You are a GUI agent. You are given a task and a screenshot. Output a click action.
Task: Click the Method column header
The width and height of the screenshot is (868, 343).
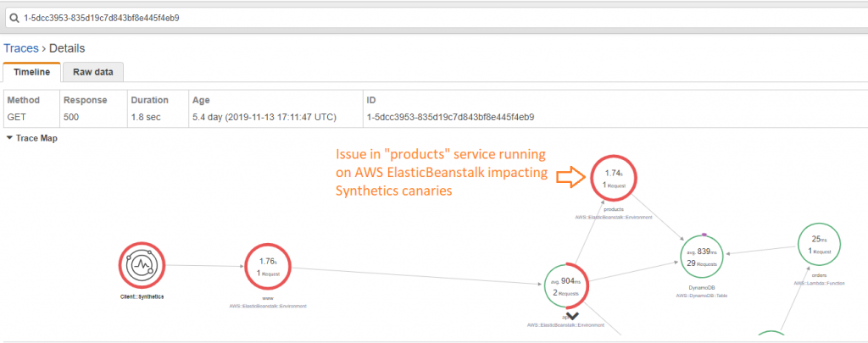(x=23, y=100)
